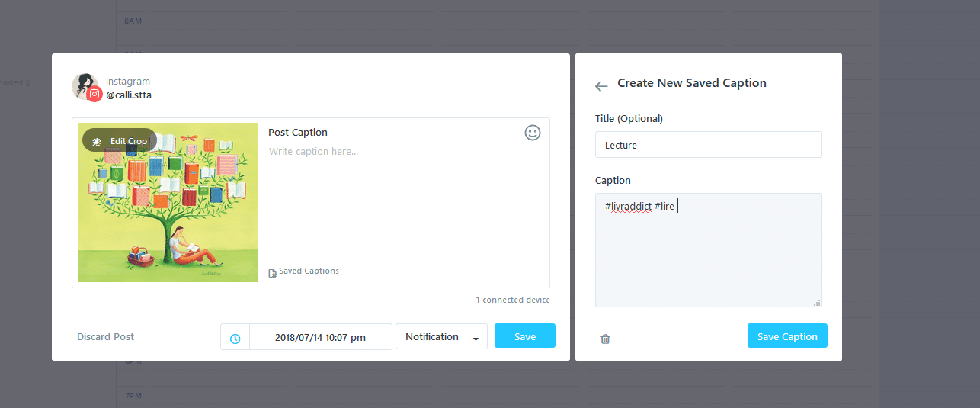Open Edit Crop on the image
Viewport: 980px width, 408px height.
pyautogui.click(x=120, y=141)
